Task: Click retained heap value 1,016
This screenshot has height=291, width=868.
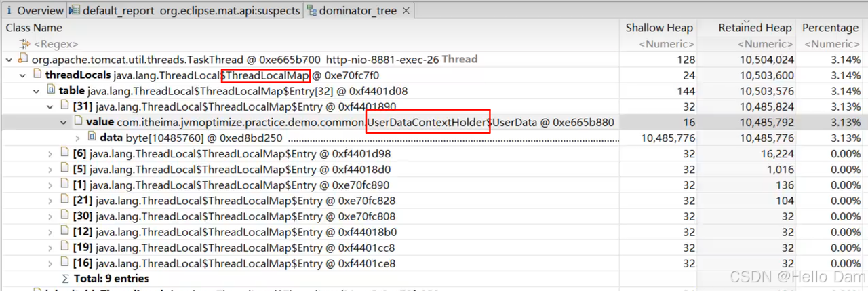Action: tap(781, 169)
